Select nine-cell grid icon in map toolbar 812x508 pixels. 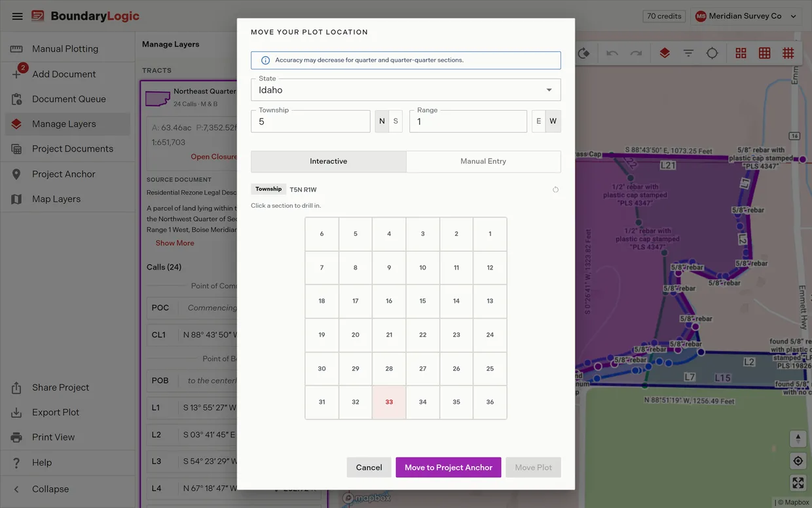point(764,53)
